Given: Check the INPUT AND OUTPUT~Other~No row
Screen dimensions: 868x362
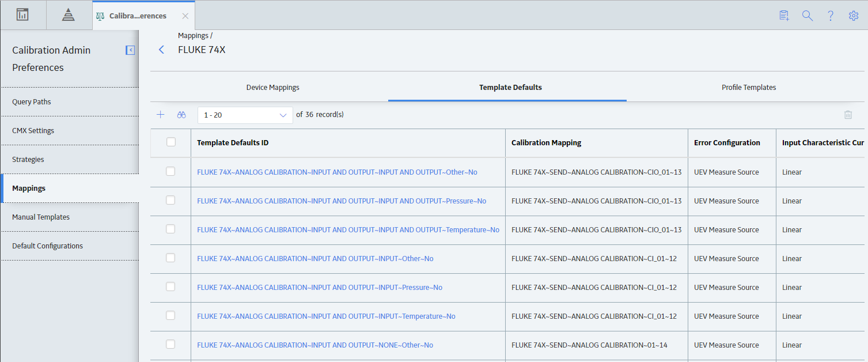Looking at the screenshot, I should pos(170,171).
